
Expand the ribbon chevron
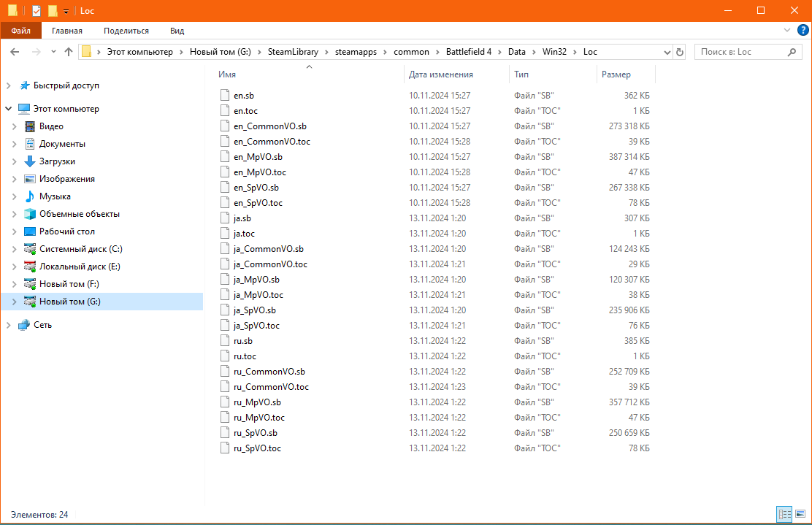(787, 30)
